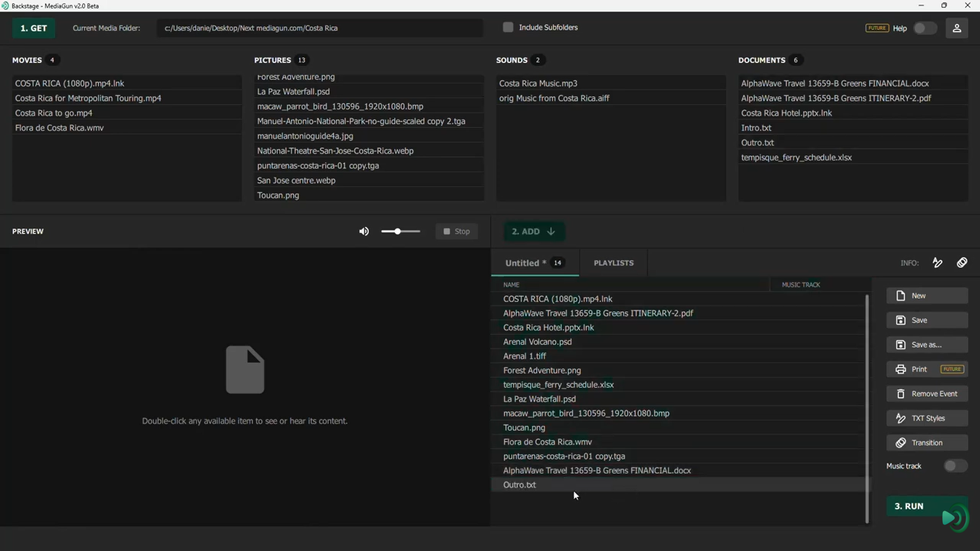This screenshot has height=551, width=980.
Task: Click the Save button
Action: tap(927, 320)
